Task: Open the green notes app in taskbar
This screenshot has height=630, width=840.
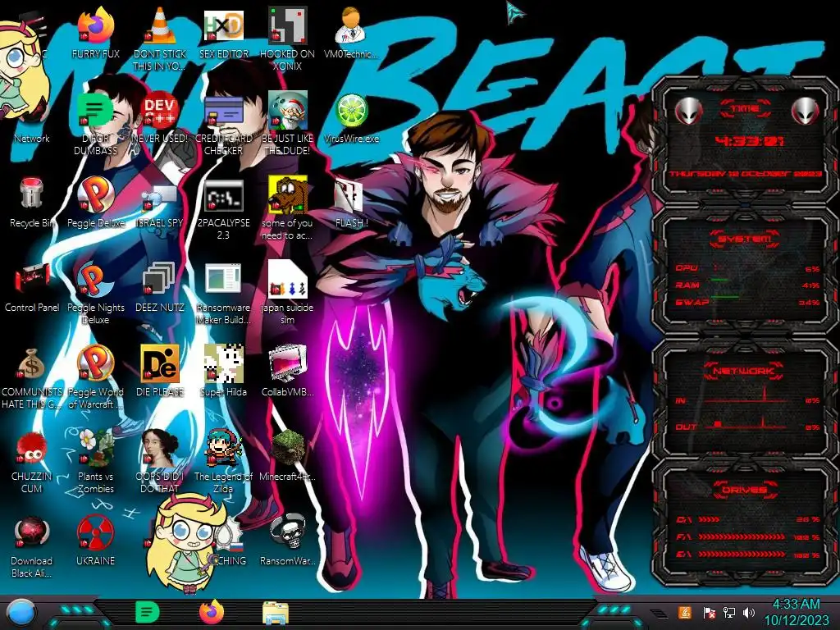Action: (147, 612)
